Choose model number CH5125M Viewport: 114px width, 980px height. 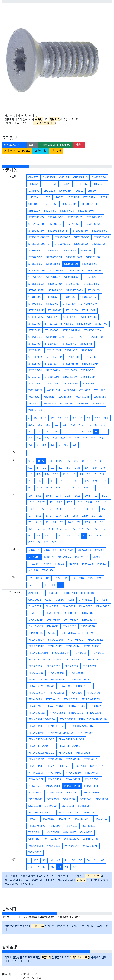[49, 177]
